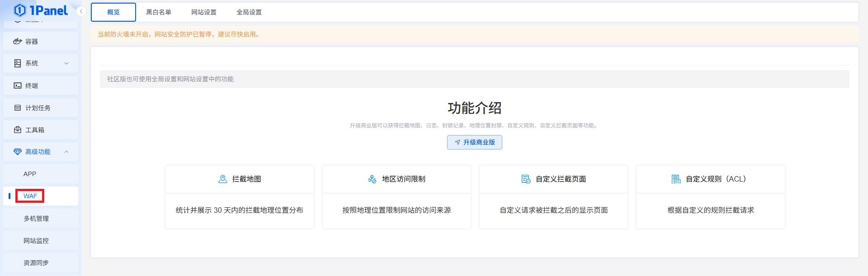The height and width of the screenshot is (276, 868).
Task: Switch to the 黑白名单 tab
Action: click(x=159, y=12)
